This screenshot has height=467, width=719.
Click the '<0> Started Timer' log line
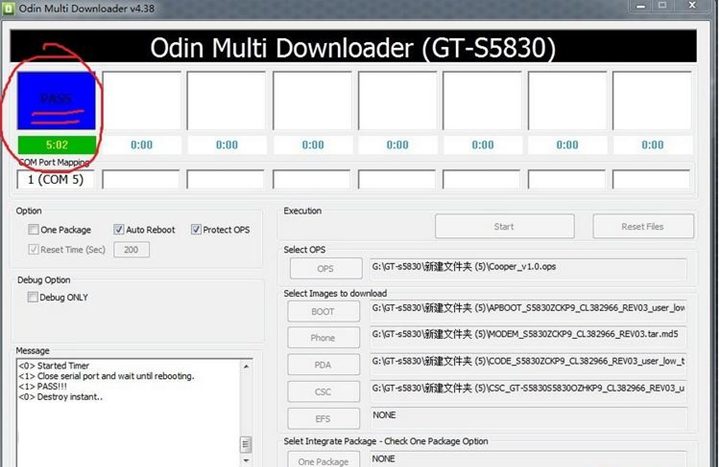click(54, 366)
